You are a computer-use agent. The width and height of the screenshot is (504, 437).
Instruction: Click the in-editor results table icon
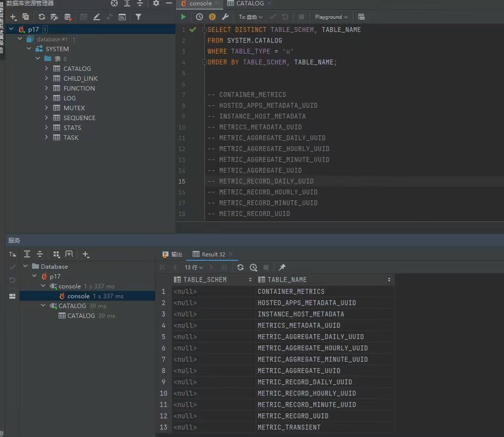[361, 17]
